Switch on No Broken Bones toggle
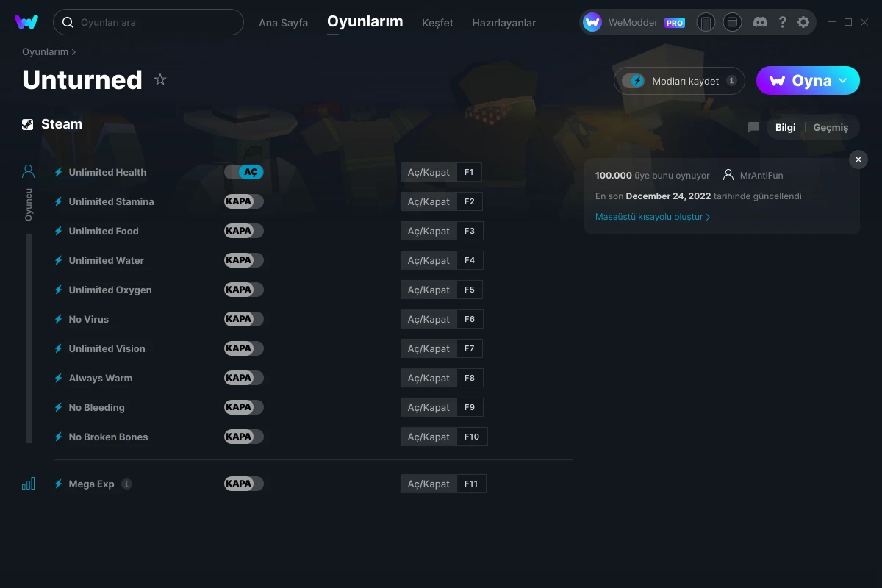Viewport: 882px width, 588px height. 244,437
